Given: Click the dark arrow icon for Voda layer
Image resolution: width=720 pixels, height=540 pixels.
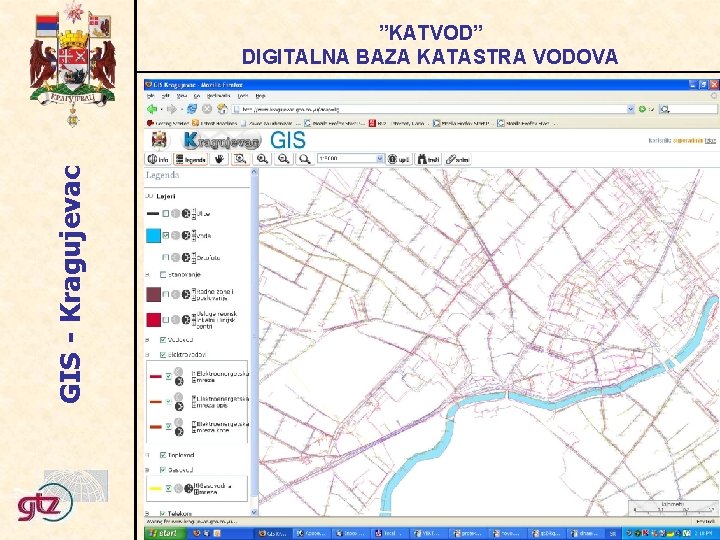Looking at the screenshot, I should tap(186, 236).
